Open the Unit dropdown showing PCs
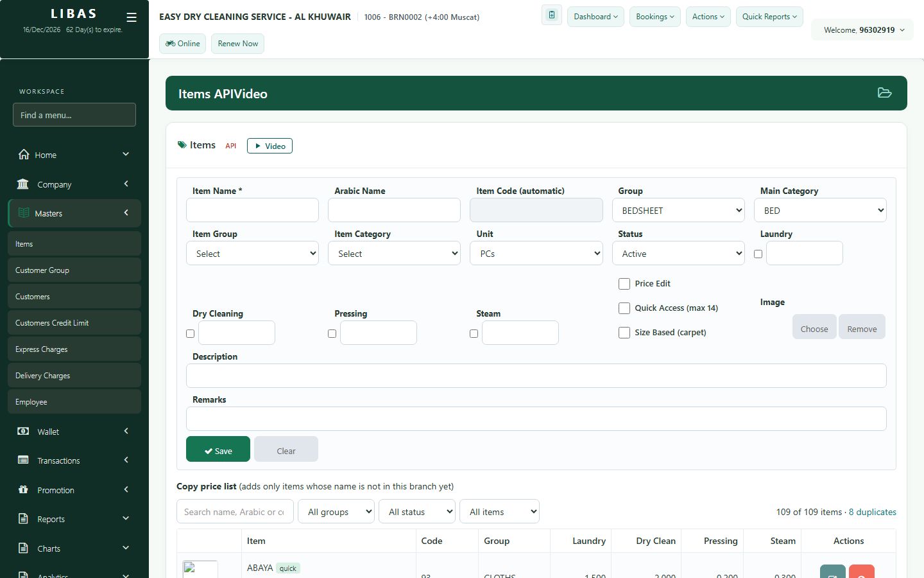Viewport: 924px width, 578px height. click(536, 254)
